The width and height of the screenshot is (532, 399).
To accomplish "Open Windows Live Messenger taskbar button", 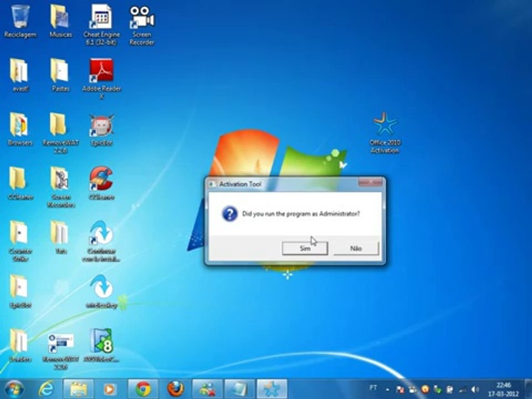I will coord(207,389).
